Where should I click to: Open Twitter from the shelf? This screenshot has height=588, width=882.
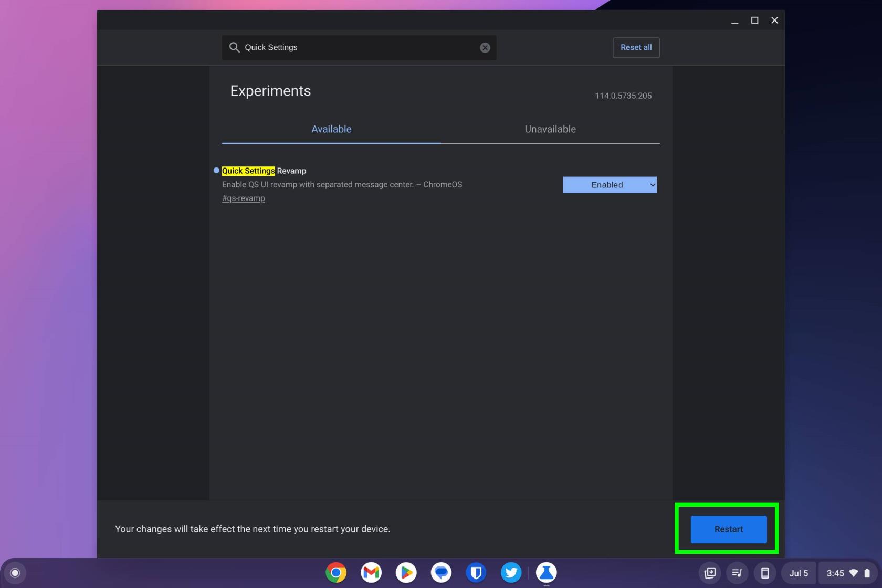(511, 572)
